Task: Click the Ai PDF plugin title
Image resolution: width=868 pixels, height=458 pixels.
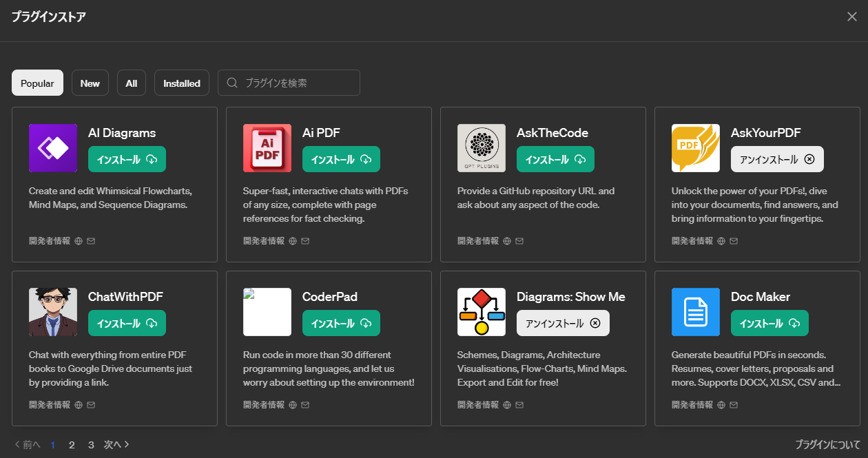Action: pyautogui.click(x=321, y=133)
